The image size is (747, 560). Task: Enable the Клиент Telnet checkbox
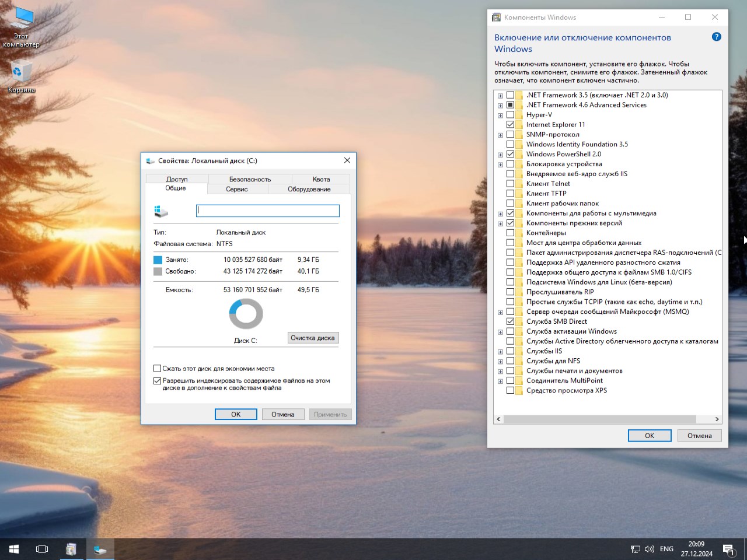pos(511,184)
